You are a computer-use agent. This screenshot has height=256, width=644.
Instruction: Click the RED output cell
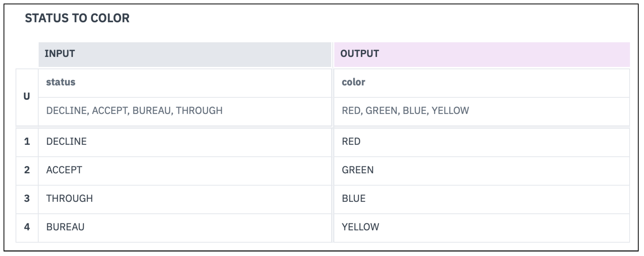482,142
